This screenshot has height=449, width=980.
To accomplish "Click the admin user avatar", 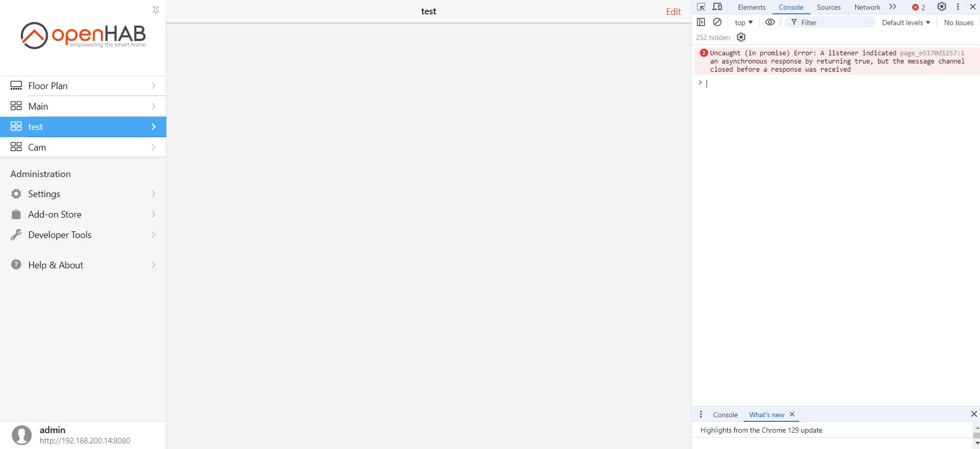I will (x=22, y=435).
